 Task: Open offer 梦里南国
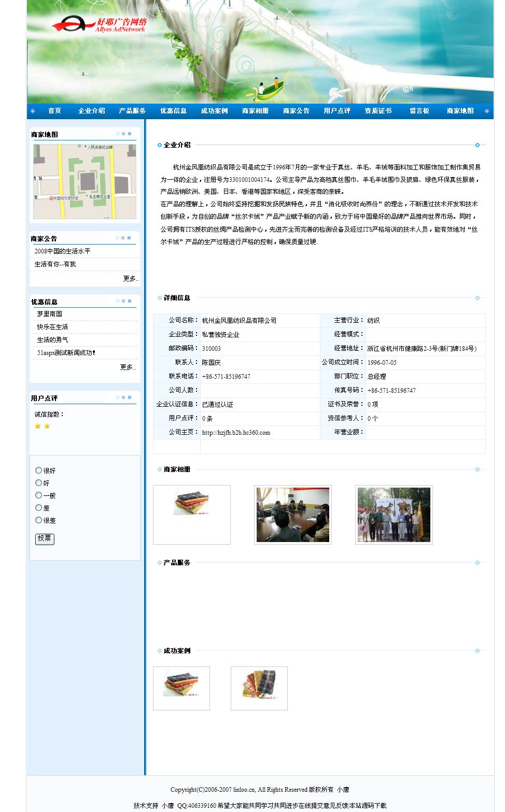[49, 314]
